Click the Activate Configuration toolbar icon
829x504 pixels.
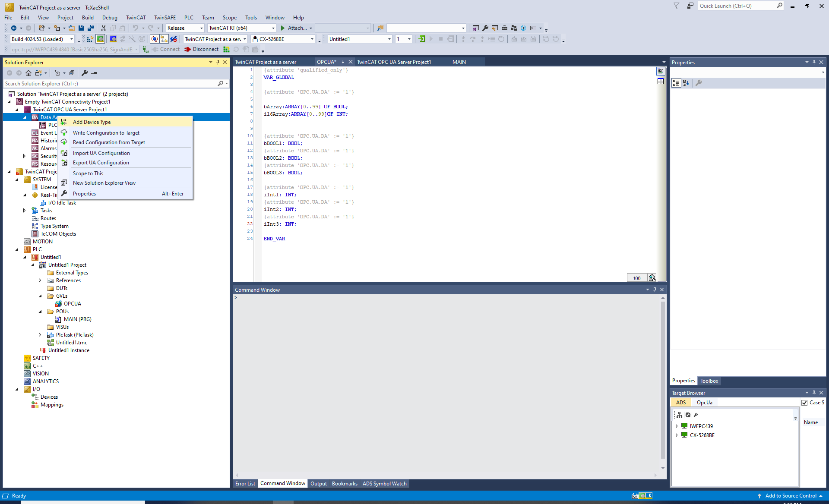click(x=90, y=39)
